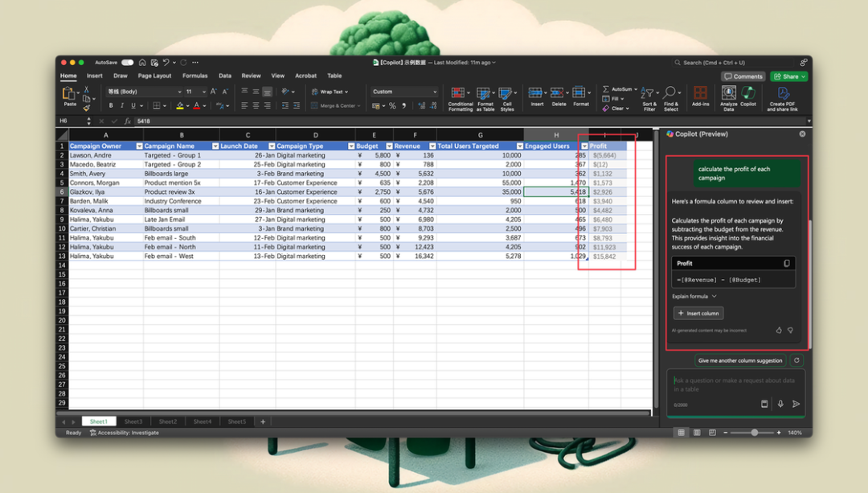Viewport: 868px width, 493px height.
Task: Switch to the Formulas ribbon tab
Action: [194, 76]
